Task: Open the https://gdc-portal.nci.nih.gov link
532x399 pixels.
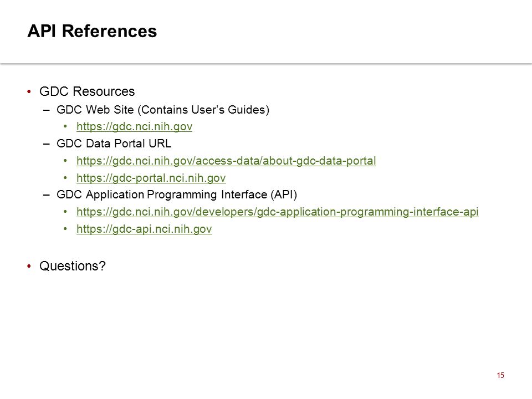Action: 151,178
